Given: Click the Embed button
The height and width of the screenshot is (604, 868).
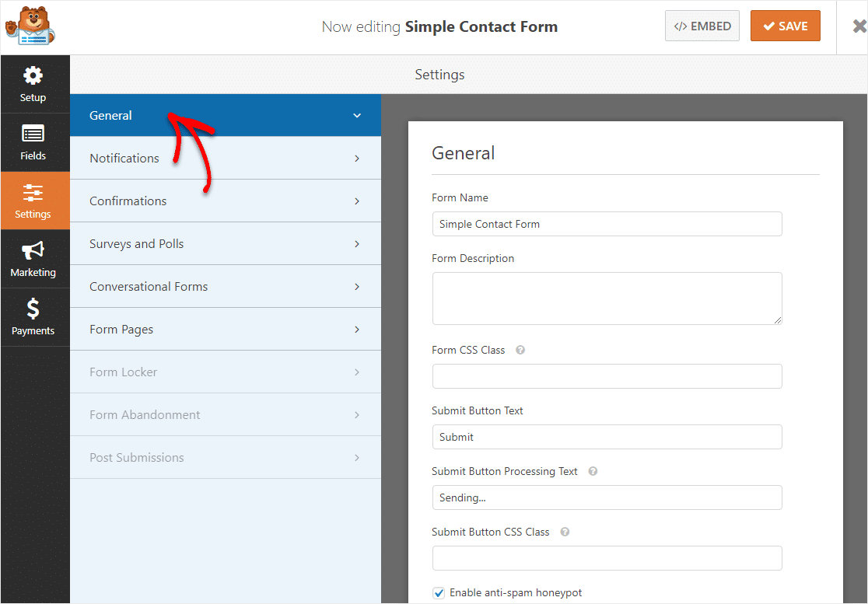Looking at the screenshot, I should pyautogui.click(x=702, y=26).
